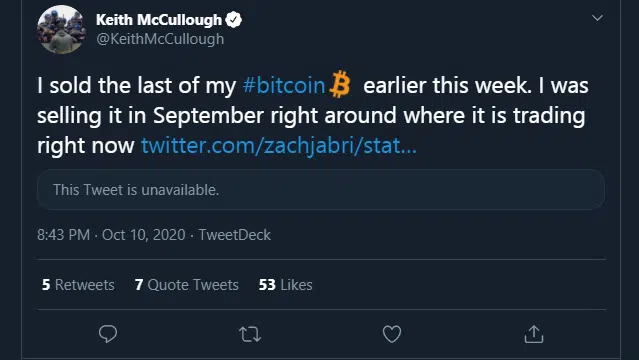Click the tweet text about selling in September
This screenshot has width=639, height=360.
click(313, 115)
